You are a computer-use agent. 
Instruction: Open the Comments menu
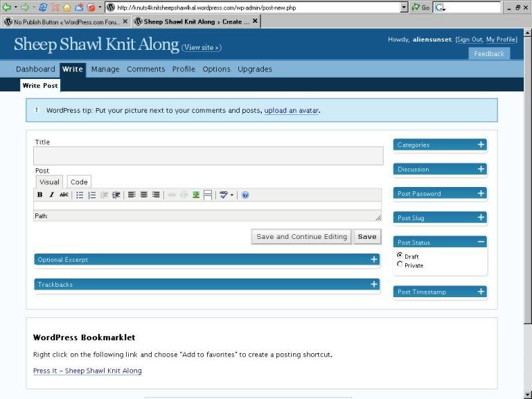[146, 69]
